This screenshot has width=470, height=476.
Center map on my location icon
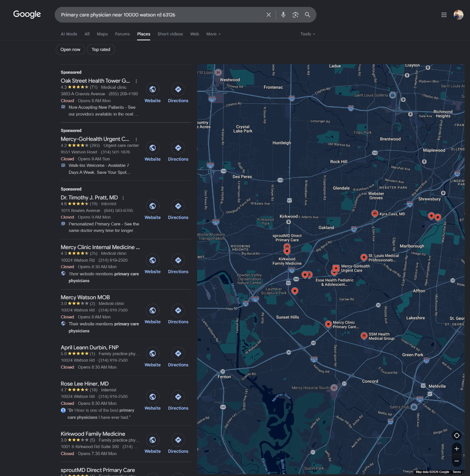[457, 436]
